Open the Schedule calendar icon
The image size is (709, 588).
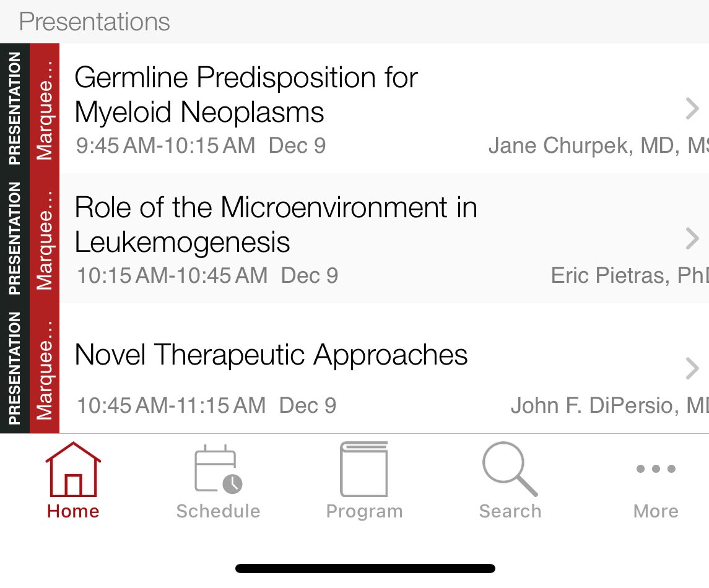pos(219,469)
